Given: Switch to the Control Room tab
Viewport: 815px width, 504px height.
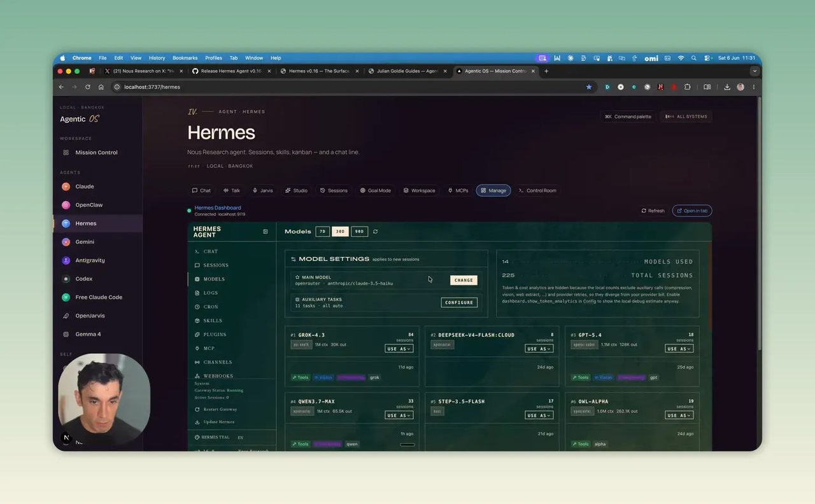Looking at the screenshot, I should (537, 190).
